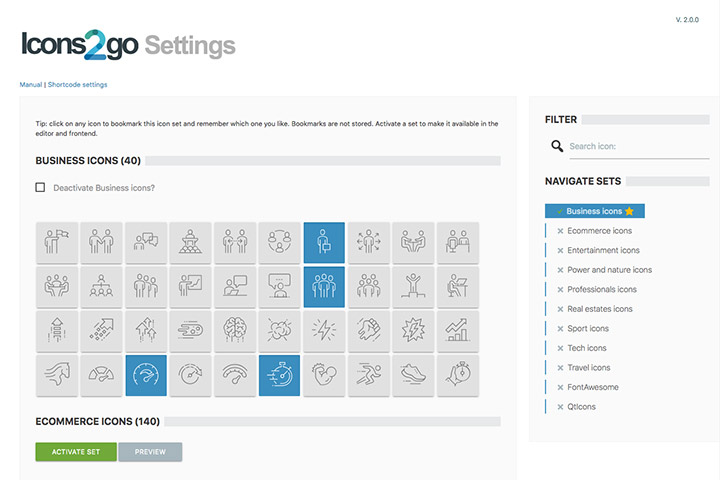This screenshot has width=720, height=480.
Task: Open the Manual link
Action: click(31, 85)
